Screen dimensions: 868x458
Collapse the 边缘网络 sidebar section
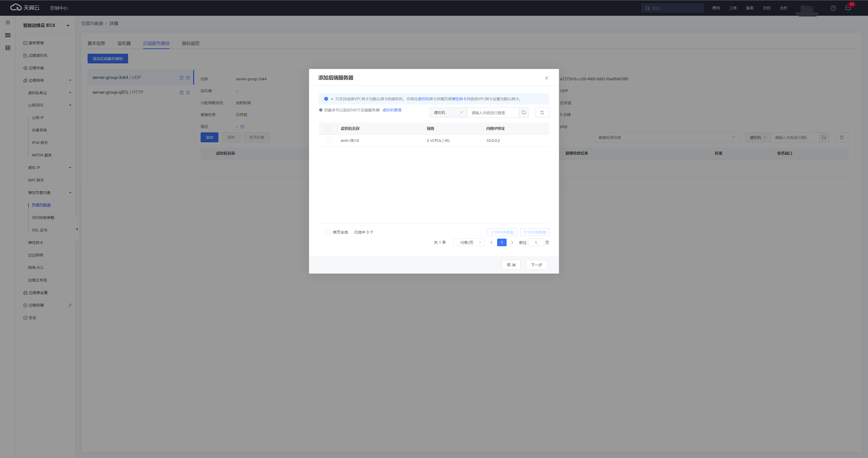point(70,80)
